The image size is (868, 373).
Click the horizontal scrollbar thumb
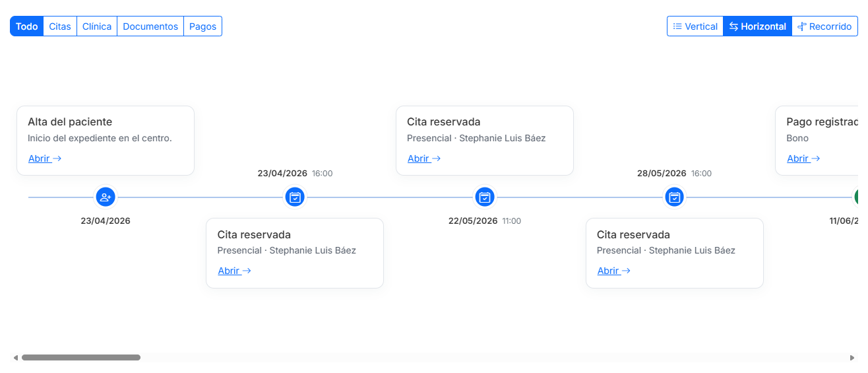[81, 357]
